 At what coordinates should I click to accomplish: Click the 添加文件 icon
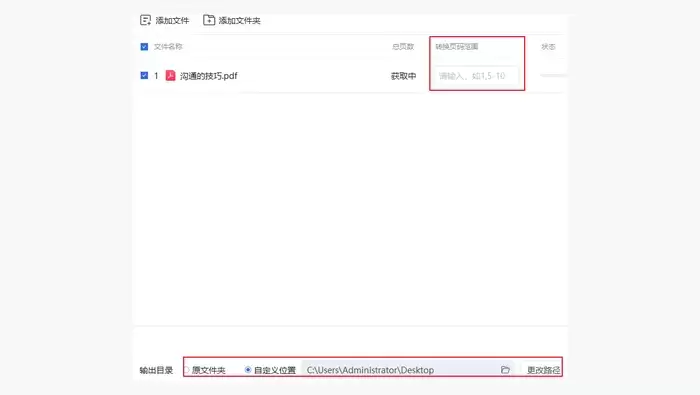(x=146, y=20)
